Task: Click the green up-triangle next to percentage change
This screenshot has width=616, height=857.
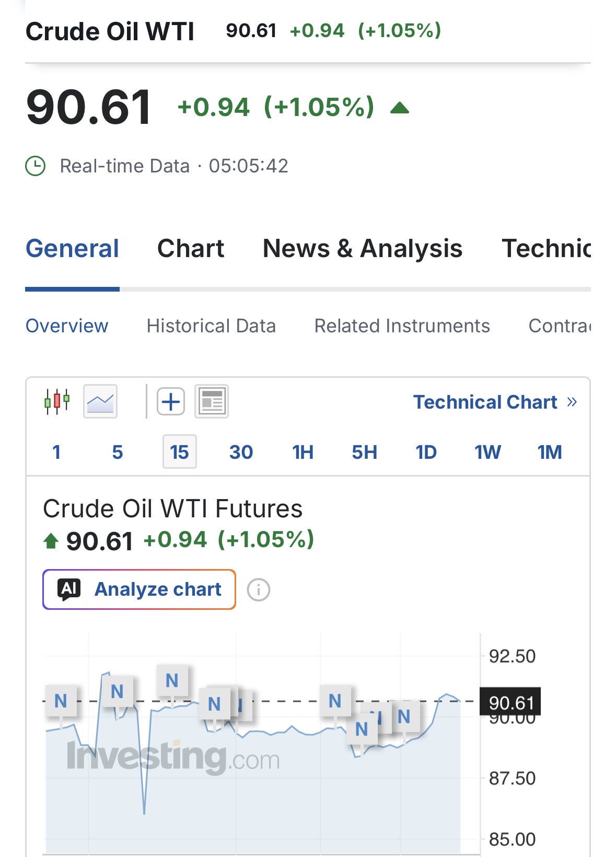Action: (x=400, y=108)
